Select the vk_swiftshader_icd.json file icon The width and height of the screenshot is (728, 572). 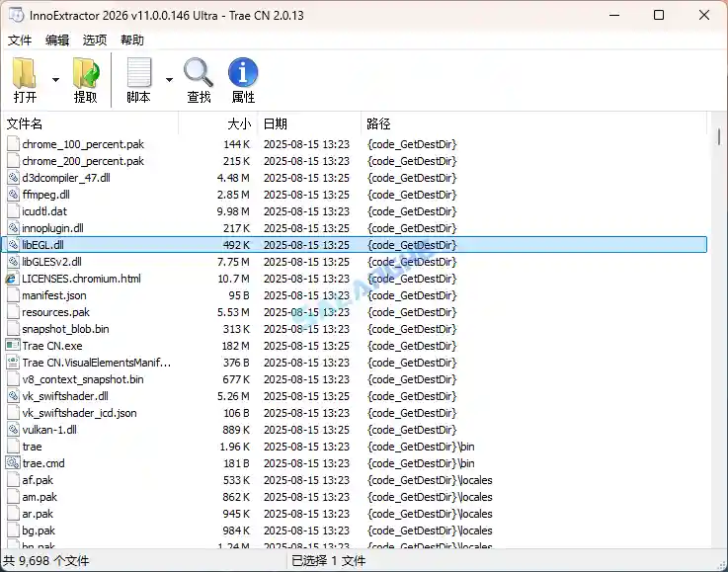point(14,413)
